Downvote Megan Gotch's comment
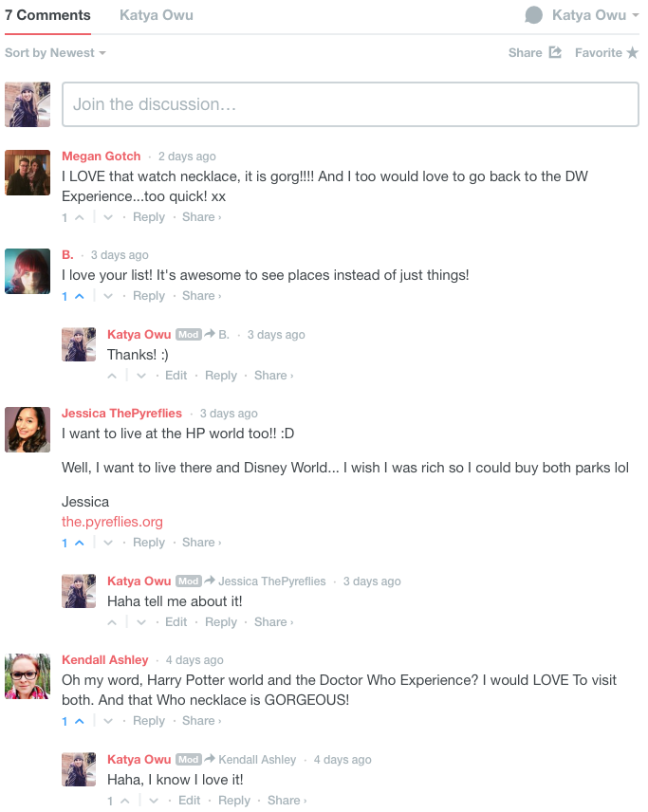This screenshot has height=812, width=648. click(x=108, y=217)
